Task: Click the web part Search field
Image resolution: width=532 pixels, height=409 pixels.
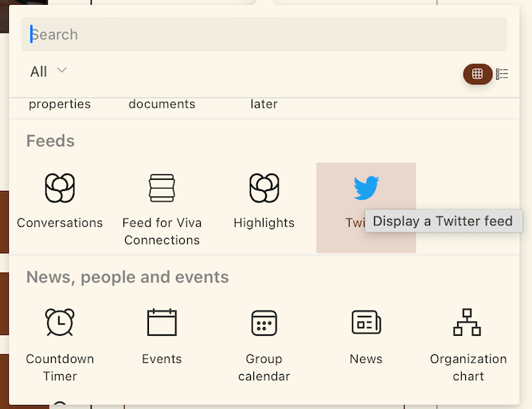Action: coord(264,34)
